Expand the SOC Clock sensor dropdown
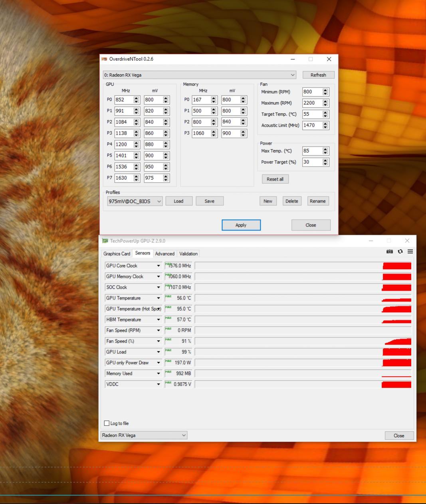426x504 pixels. tap(159, 287)
